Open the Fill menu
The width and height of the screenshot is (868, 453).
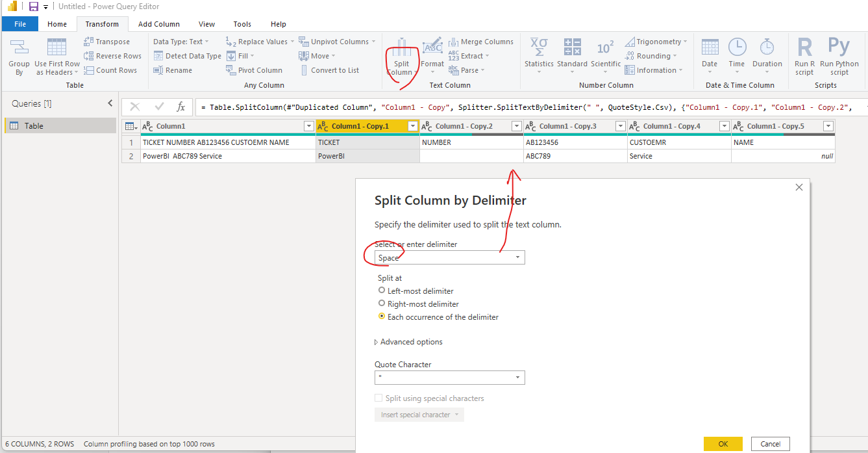(240, 56)
